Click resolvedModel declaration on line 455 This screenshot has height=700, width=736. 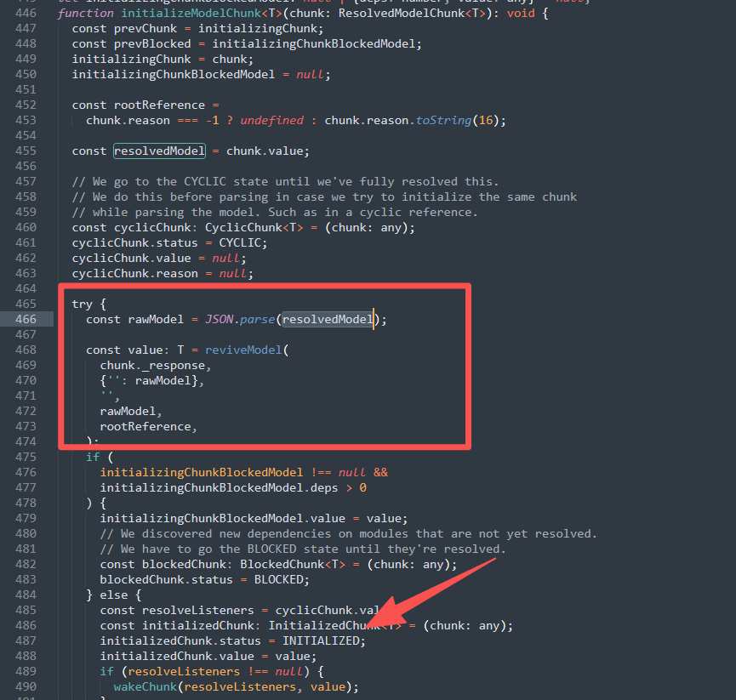(x=160, y=151)
